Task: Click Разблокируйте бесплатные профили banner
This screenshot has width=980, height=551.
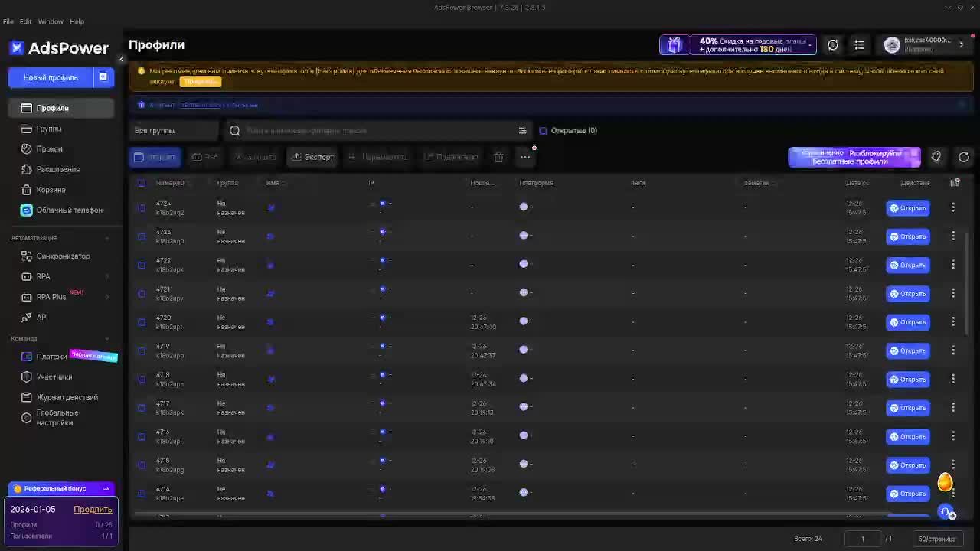Action: [x=854, y=157]
